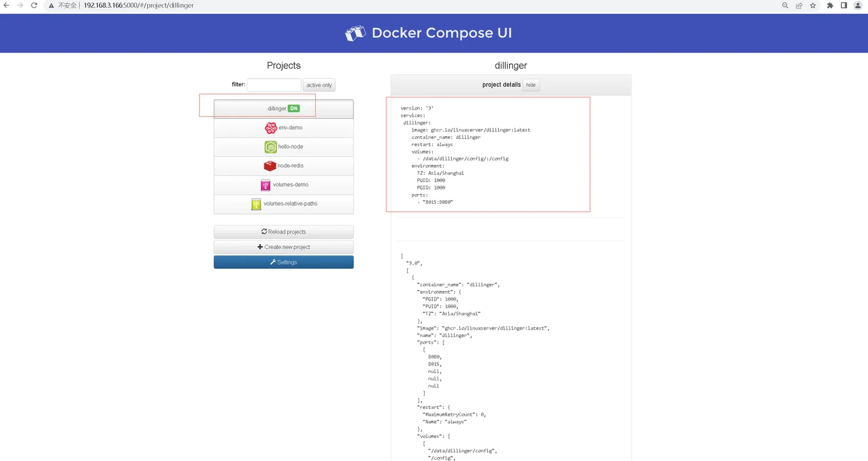
Task: Toggle the browser side panel icon
Action: (x=844, y=5)
